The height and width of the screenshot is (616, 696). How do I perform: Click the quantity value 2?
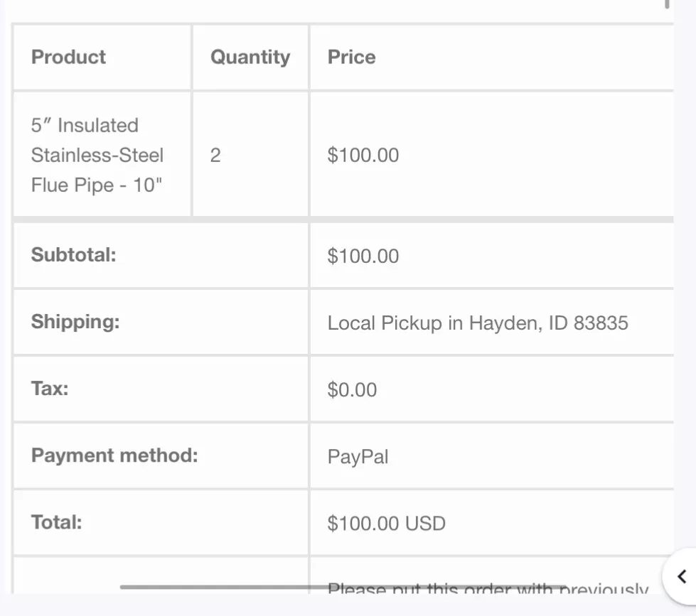coord(215,155)
